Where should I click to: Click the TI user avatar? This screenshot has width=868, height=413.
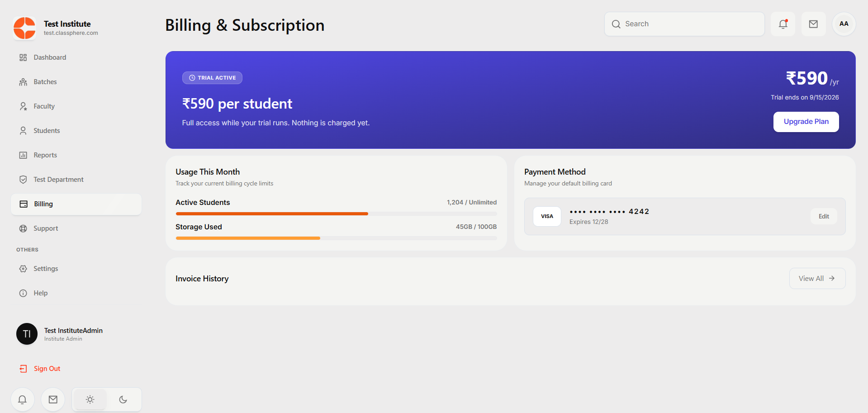point(27,334)
